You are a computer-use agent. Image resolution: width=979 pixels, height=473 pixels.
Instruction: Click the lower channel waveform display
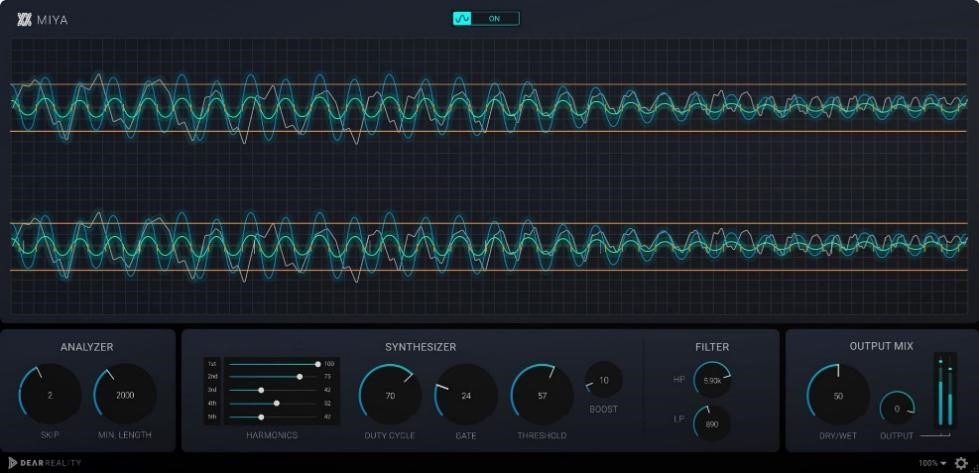coord(490,247)
